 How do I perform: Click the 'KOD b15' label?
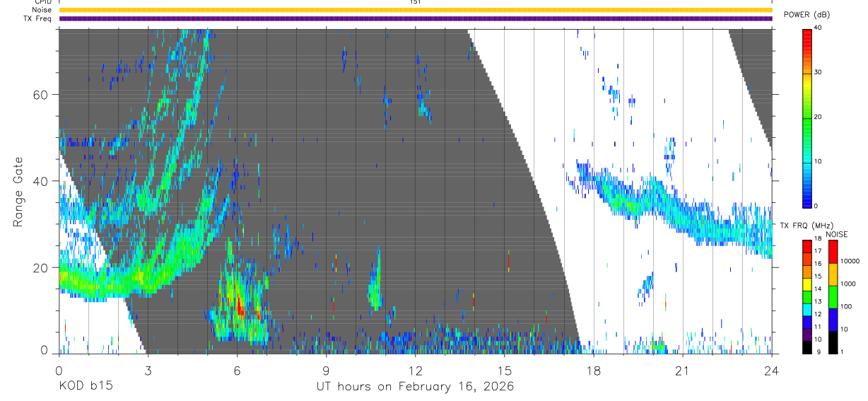(x=86, y=387)
